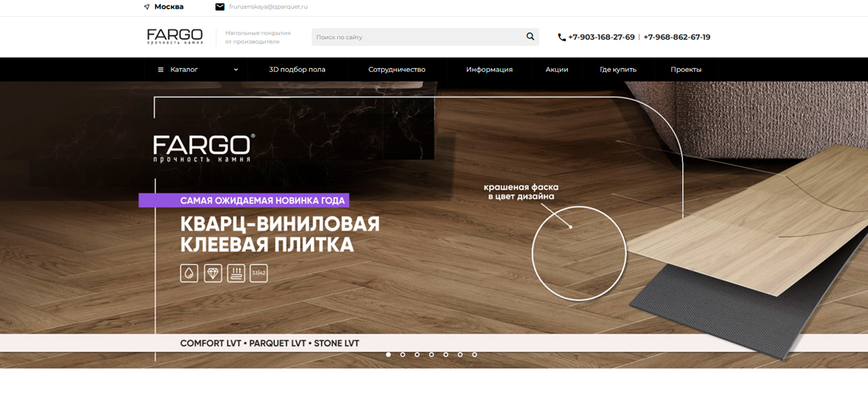Click the location arrow icon beside Москва

(x=147, y=7)
